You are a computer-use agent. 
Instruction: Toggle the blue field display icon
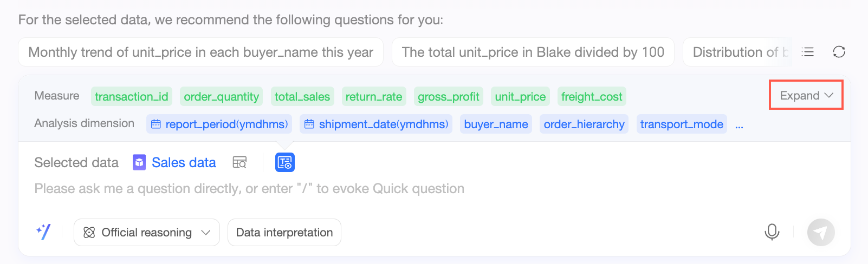click(x=284, y=162)
